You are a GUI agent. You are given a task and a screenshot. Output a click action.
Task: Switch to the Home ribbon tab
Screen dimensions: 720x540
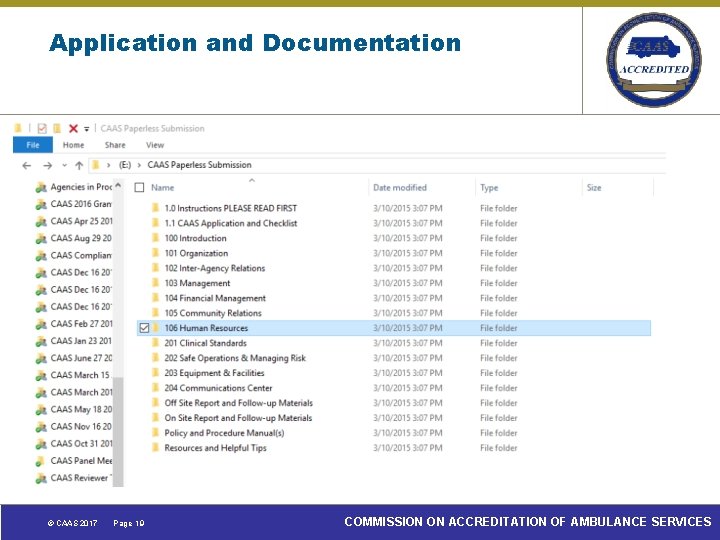pyautogui.click(x=73, y=145)
